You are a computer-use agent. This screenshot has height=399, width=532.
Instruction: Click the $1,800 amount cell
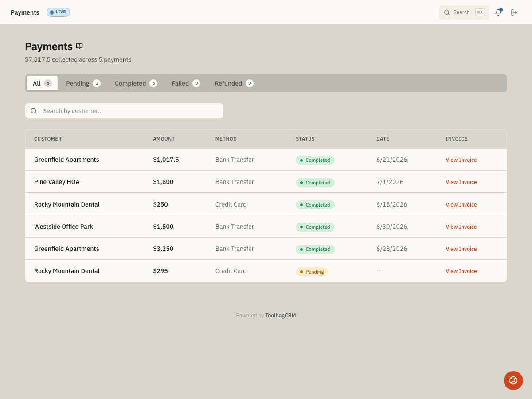click(163, 182)
